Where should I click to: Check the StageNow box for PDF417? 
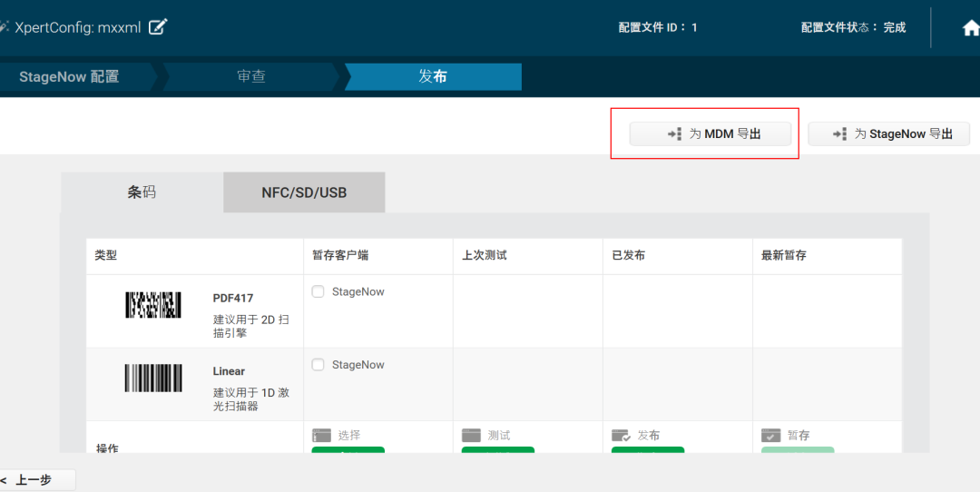coord(318,292)
